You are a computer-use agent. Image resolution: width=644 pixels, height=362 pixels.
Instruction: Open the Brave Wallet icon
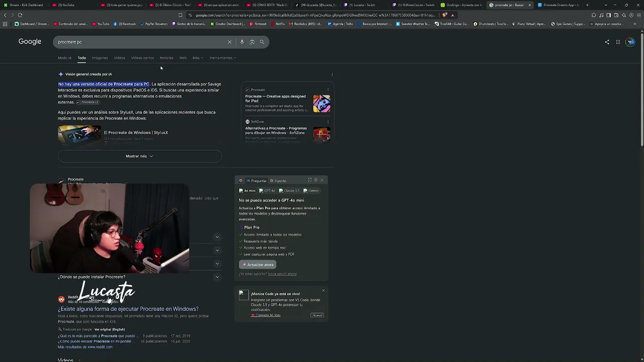pos(616,15)
